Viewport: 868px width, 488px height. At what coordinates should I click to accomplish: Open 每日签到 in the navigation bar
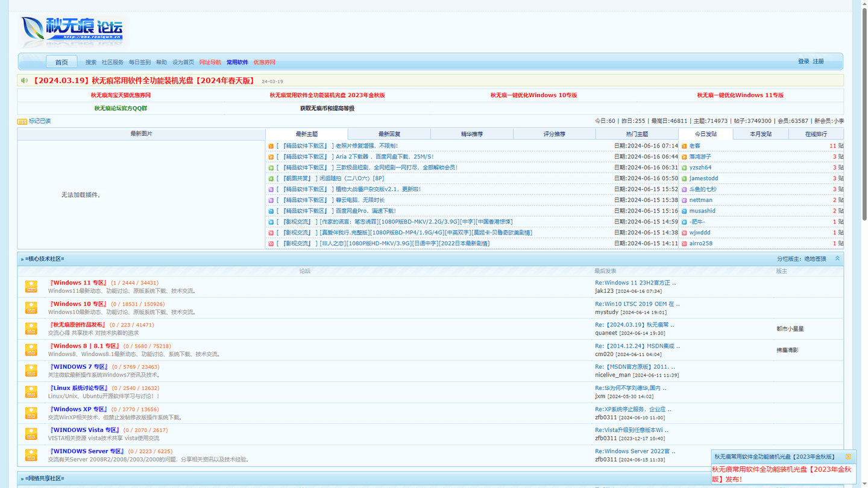(140, 63)
